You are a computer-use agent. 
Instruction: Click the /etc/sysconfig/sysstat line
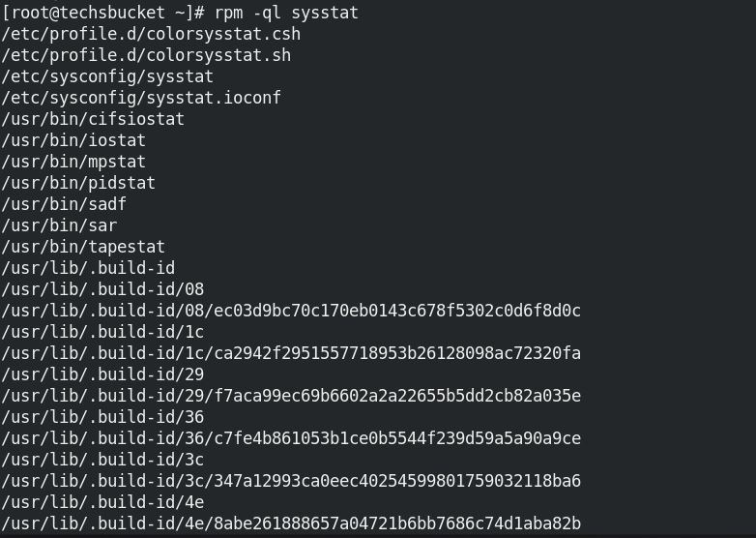pyautogui.click(x=107, y=76)
